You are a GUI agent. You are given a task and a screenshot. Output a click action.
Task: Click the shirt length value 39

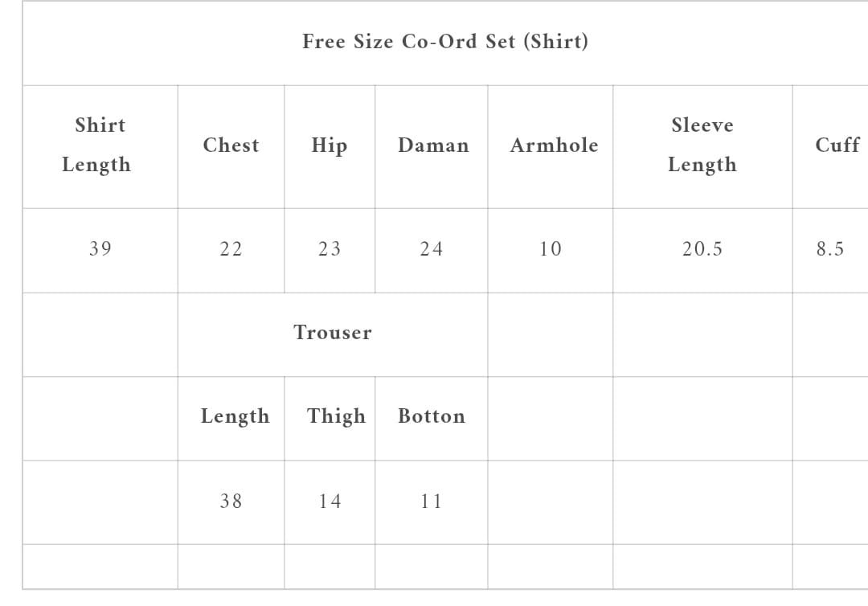[100, 249]
